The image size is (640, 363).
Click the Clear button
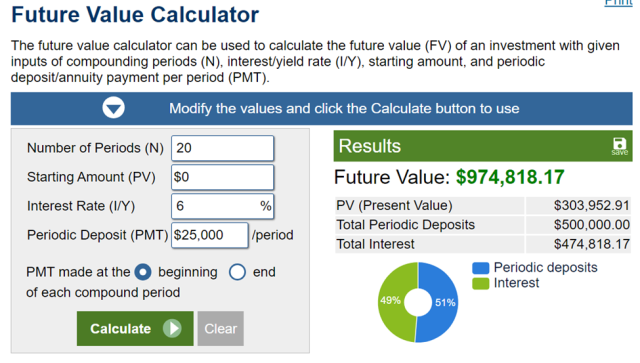click(x=221, y=329)
